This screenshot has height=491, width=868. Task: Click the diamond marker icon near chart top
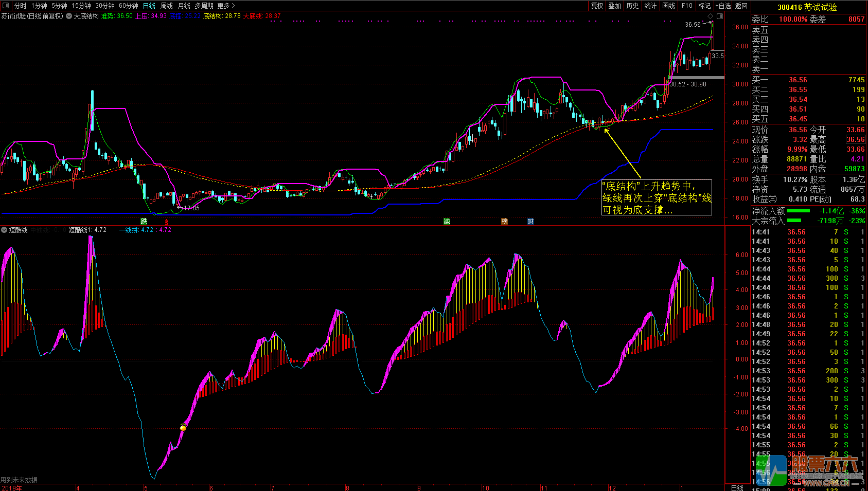click(x=711, y=16)
